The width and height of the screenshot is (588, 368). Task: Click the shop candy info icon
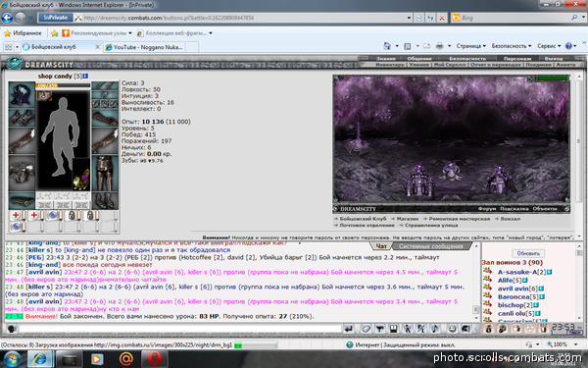click(85, 76)
